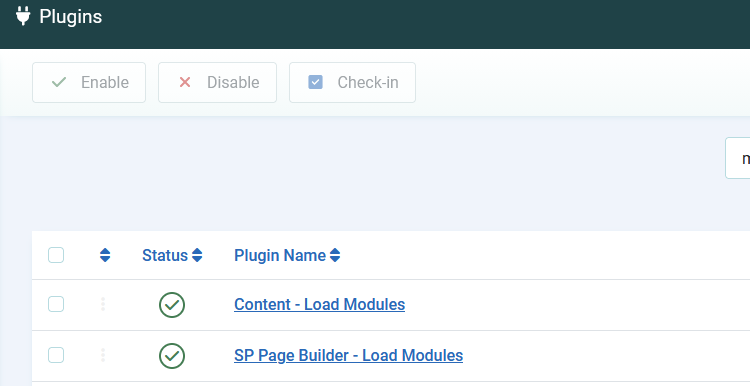This screenshot has width=750, height=386.
Task: Click the Check-in toolbar button
Action: 353,82
